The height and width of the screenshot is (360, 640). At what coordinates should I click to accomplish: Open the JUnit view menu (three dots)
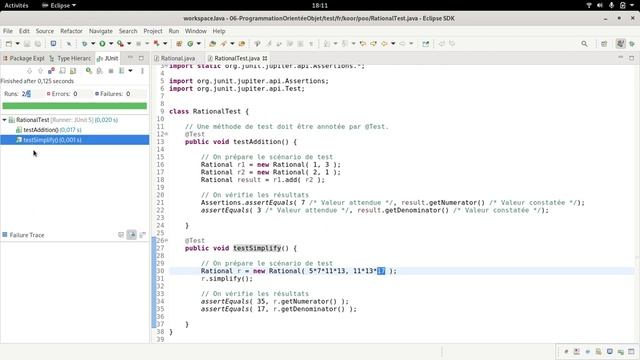[142, 71]
